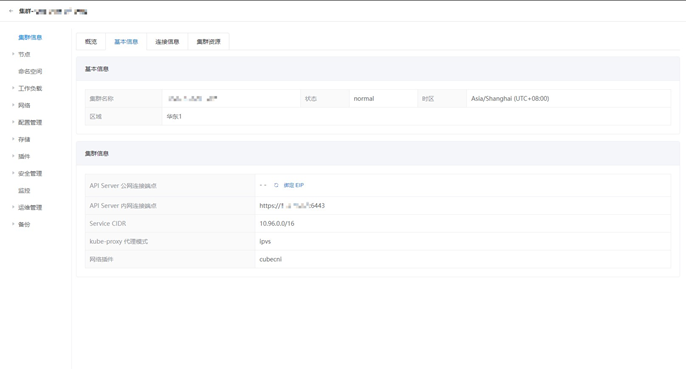Click the "状态" label cell
The height and width of the screenshot is (369, 686).
pos(325,98)
